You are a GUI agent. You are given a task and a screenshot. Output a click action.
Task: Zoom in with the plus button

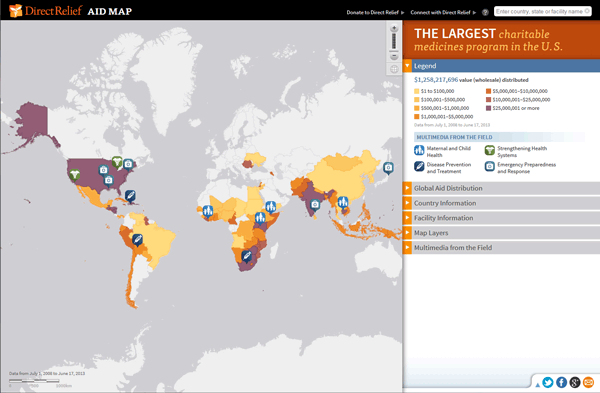point(394,28)
